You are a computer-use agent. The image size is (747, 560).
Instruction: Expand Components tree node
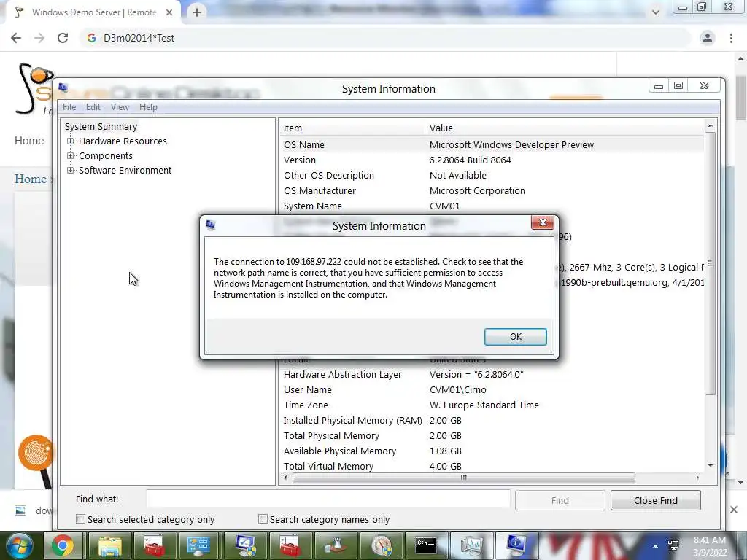click(71, 156)
